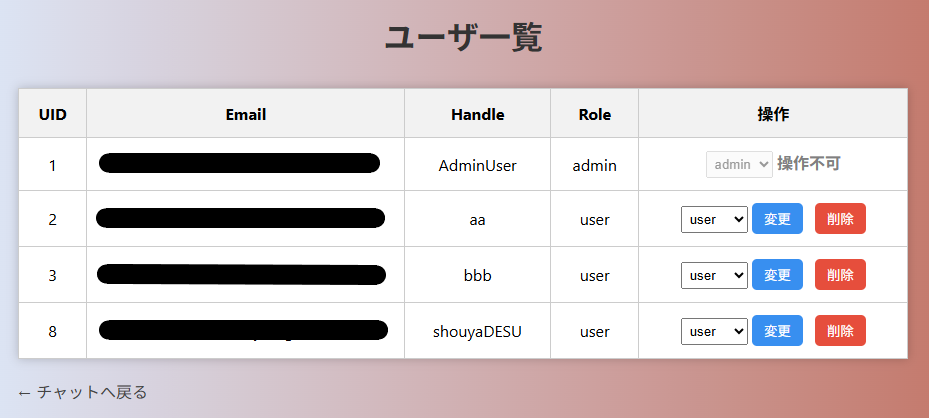Viewport: 929px width, 418px height.
Task: Open role dropdown for user aa
Action: [x=714, y=219]
